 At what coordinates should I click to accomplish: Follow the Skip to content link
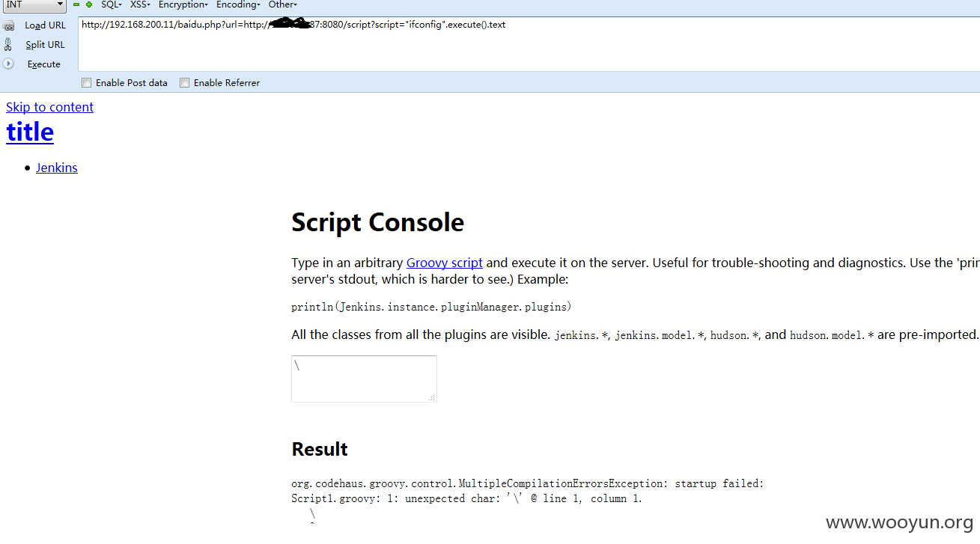[49, 107]
